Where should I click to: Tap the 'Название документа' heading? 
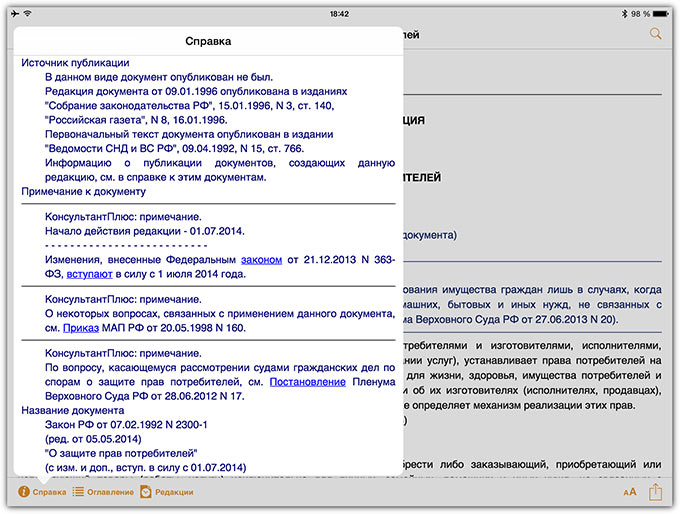73,410
